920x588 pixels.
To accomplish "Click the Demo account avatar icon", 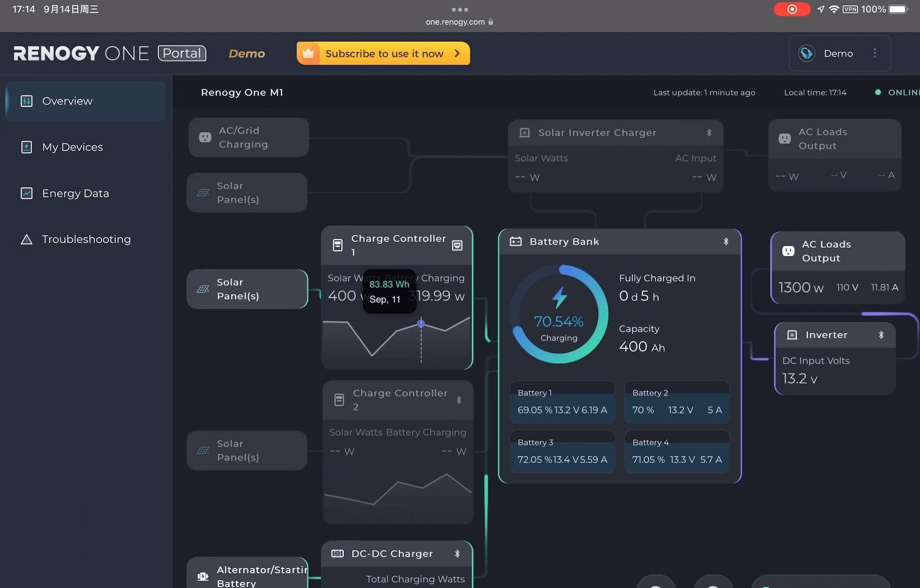I will click(807, 53).
